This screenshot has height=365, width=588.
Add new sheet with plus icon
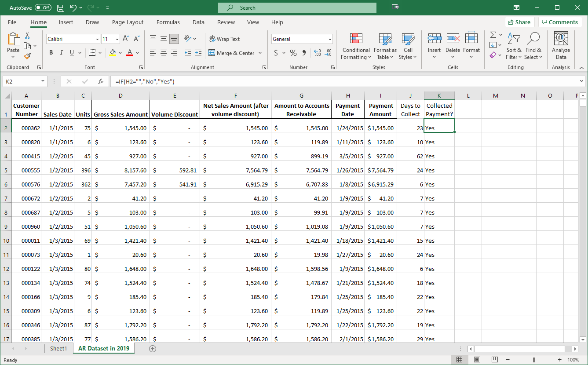pyautogui.click(x=153, y=348)
